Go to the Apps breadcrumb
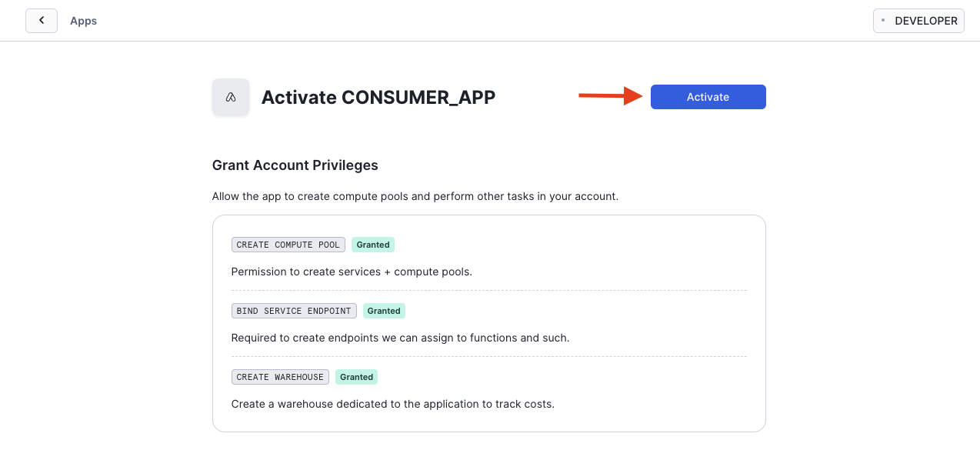Image resolution: width=980 pixels, height=470 pixels. (83, 21)
